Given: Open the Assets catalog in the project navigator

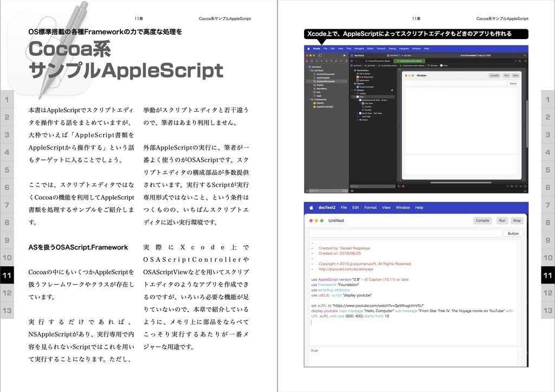Looking at the screenshot, I should [x=319, y=85].
